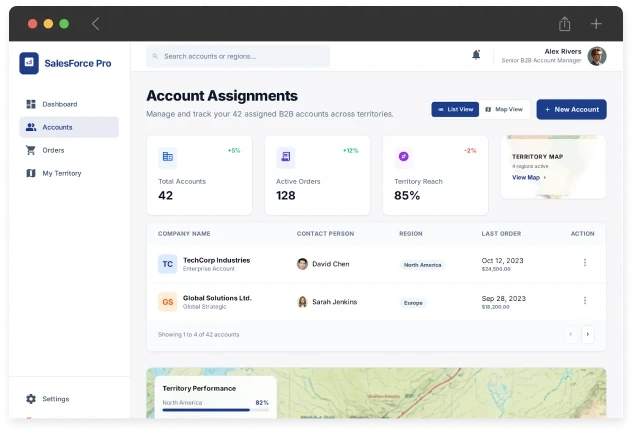Open action menu for Global Solutions Ltd.
The width and height of the screenshot is (634, 433).
coord(585,300)
